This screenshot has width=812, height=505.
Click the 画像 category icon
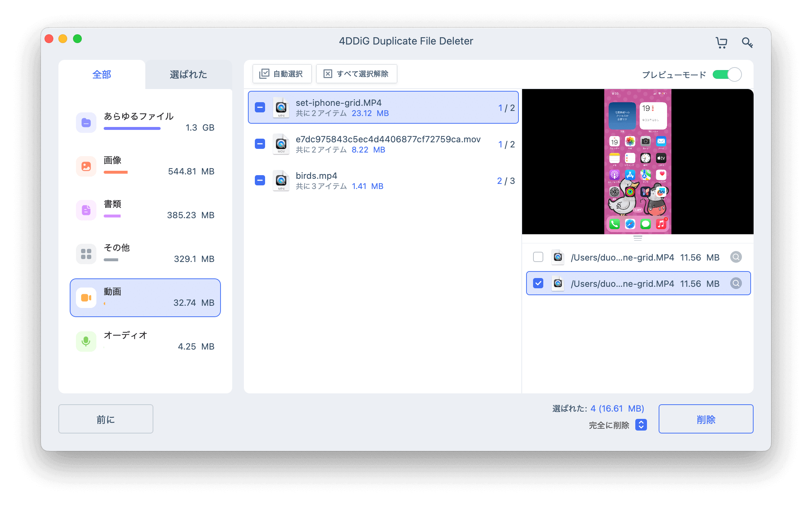86,166
